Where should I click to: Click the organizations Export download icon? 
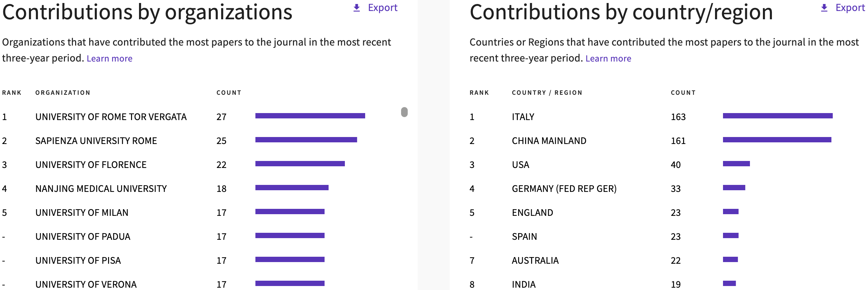[x=357, y=8]
